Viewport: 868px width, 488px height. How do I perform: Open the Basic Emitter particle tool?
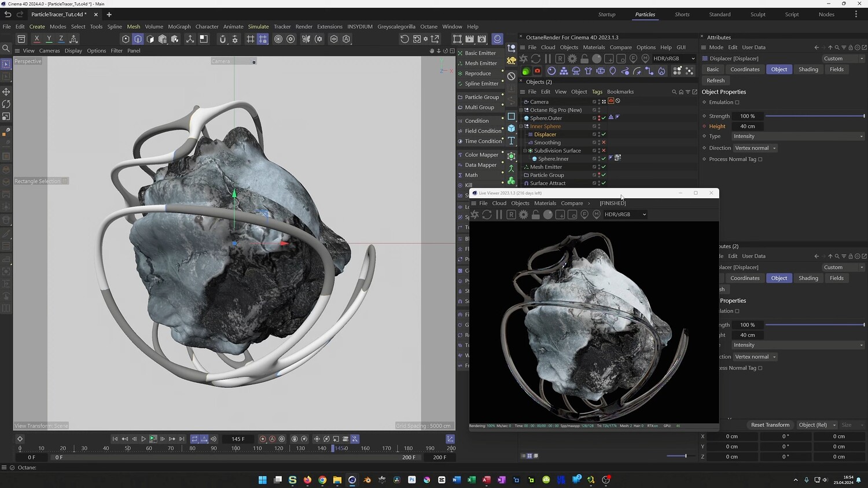pos(480,53)
